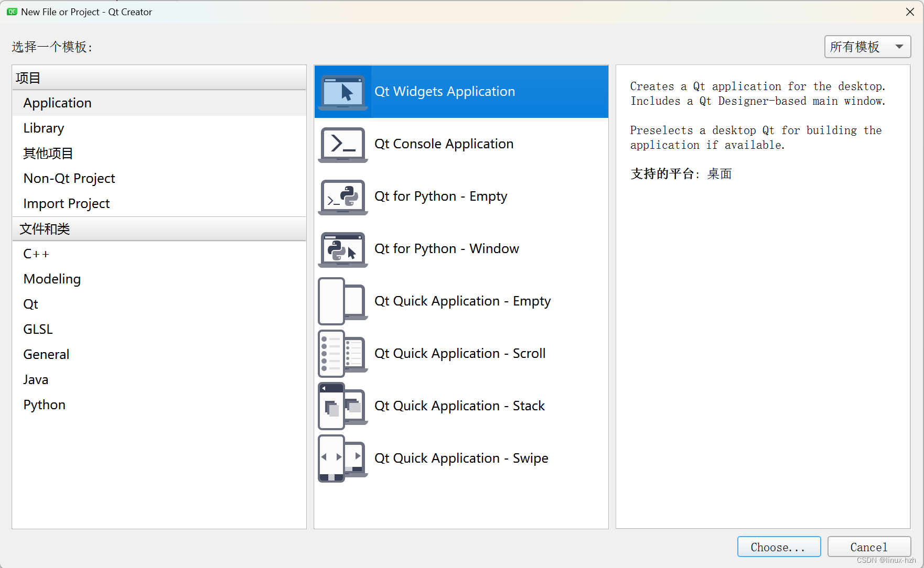
Task: Click the Choose... button
Action: pyautogui.click(x=779, y=547)
